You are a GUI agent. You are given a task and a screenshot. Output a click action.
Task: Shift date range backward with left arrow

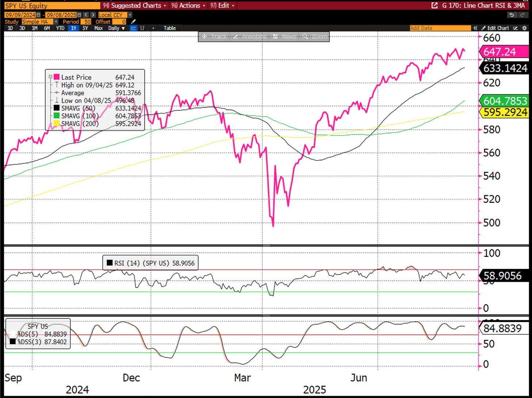[86, 15]
